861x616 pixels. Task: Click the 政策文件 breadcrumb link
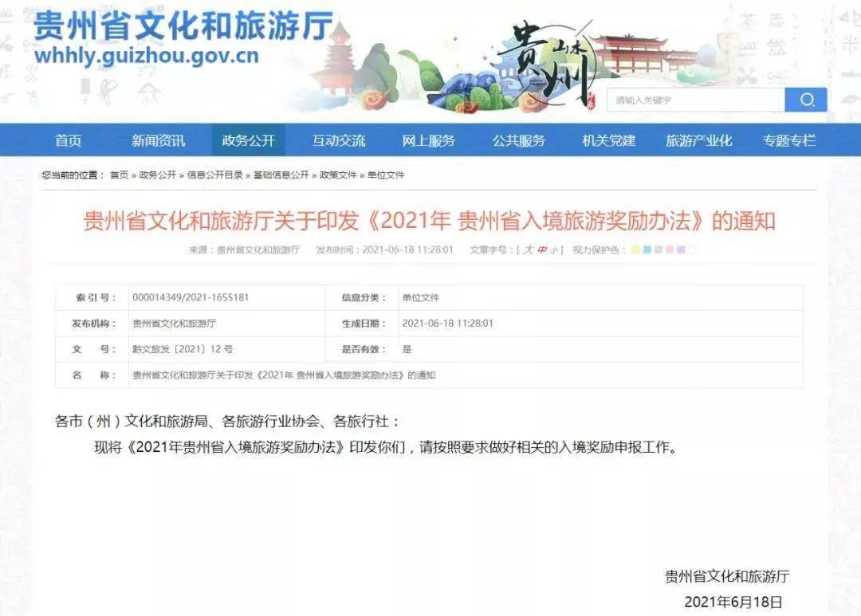tap(338, 175)
